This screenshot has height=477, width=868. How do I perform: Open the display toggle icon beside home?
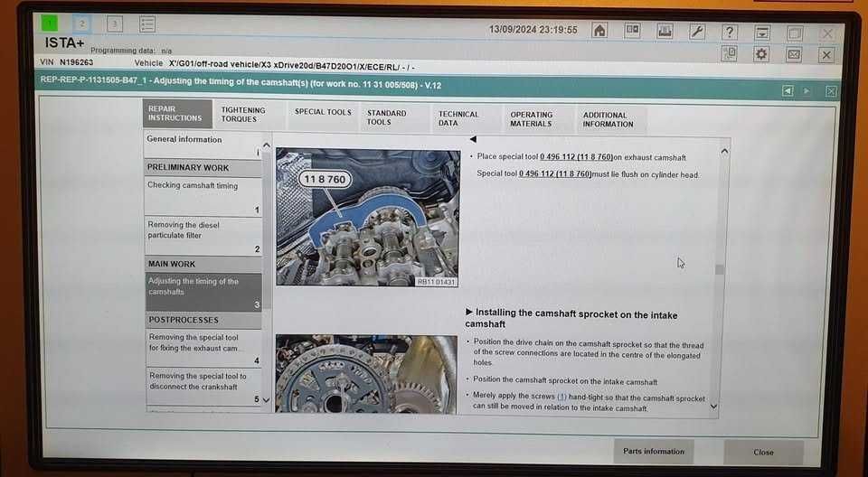(x=632, y=31)
